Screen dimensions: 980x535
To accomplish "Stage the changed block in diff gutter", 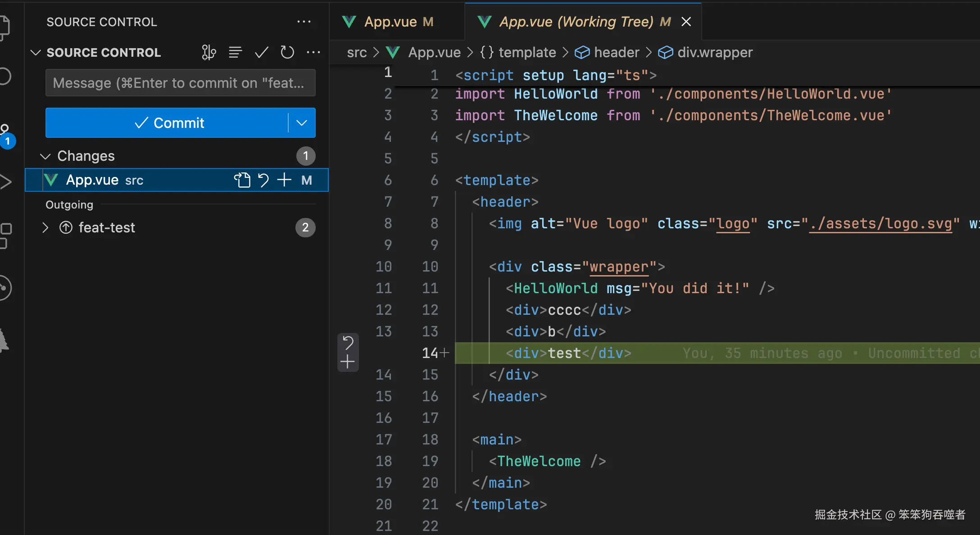I will pos(348,362).
